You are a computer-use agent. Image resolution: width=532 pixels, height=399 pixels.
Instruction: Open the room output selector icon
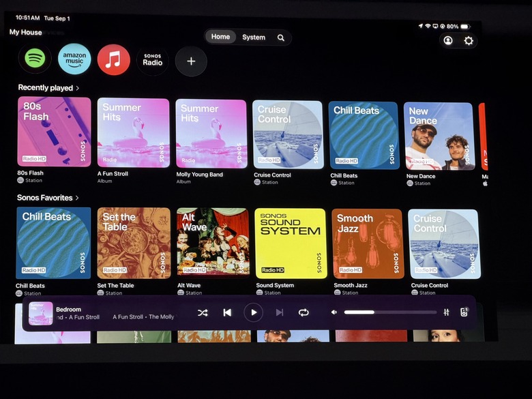(464, 312)
